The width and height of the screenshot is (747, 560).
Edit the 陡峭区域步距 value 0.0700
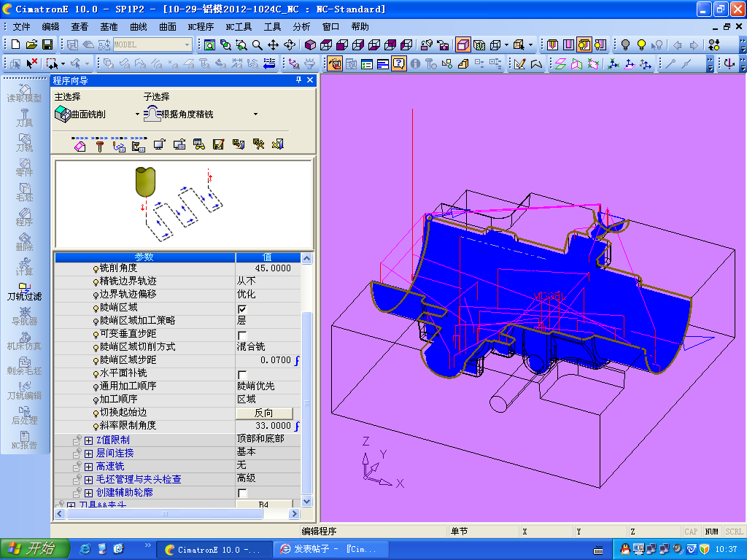268,360
